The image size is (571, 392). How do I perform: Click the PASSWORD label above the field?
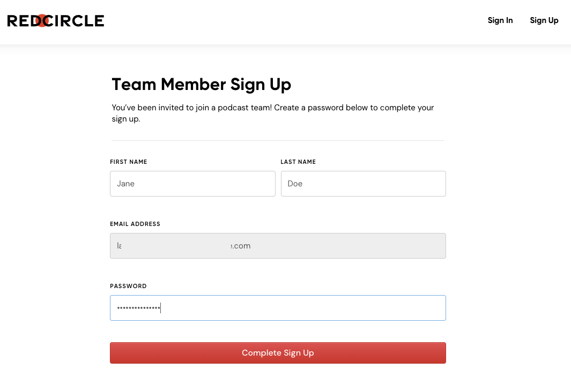tap(128, 286)
